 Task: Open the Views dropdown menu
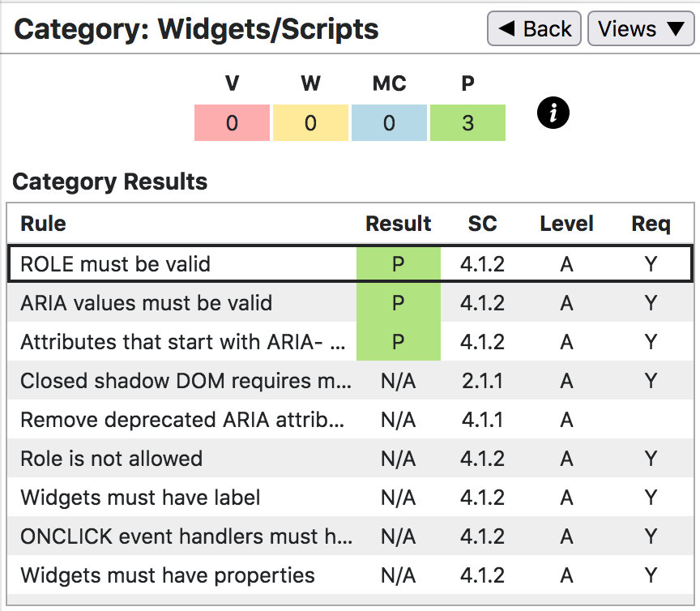[x=641, y=29]
